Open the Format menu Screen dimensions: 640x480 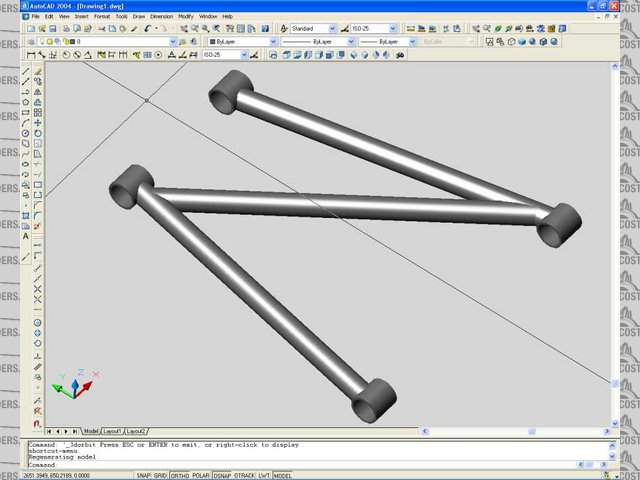click(102, 17)
